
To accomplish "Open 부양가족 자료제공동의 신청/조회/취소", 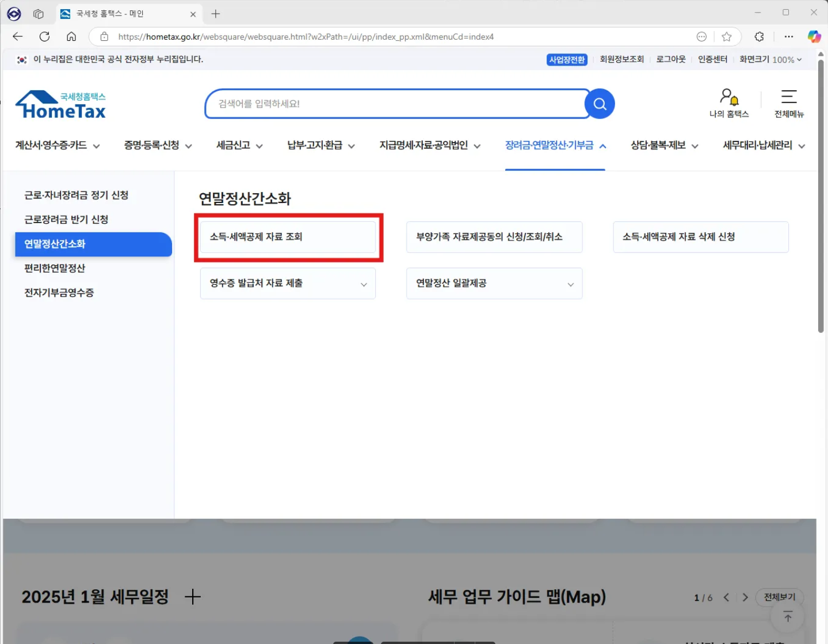I will 494,237.
